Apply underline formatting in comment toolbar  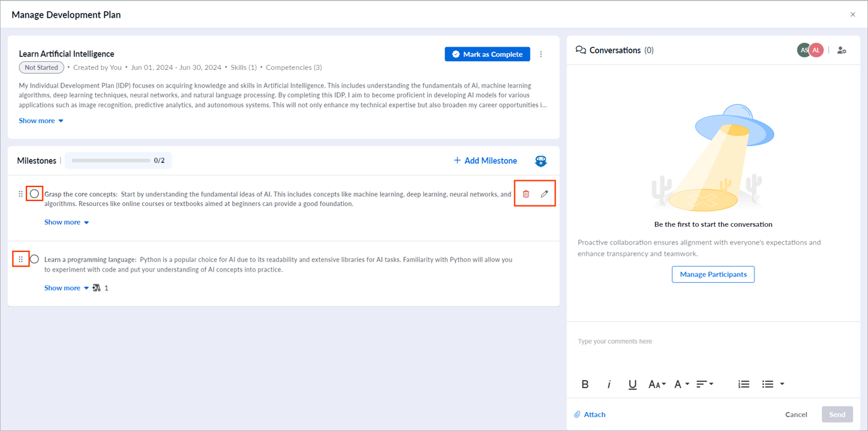coord(633,384)
